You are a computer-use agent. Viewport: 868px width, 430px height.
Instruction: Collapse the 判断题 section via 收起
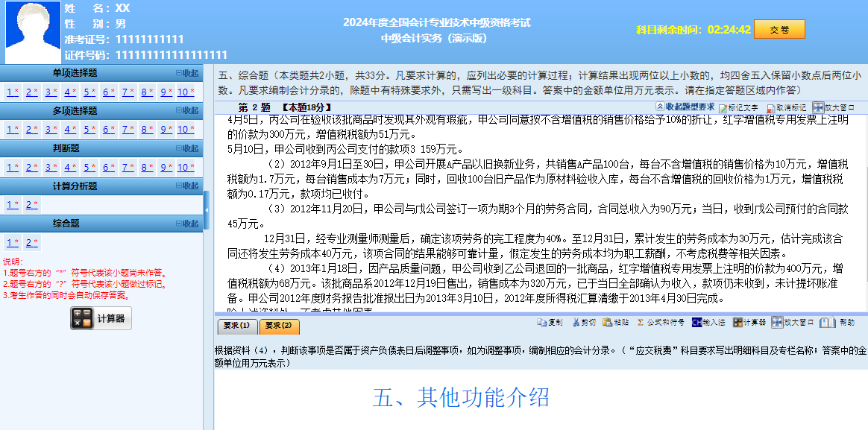click(186, 148)
